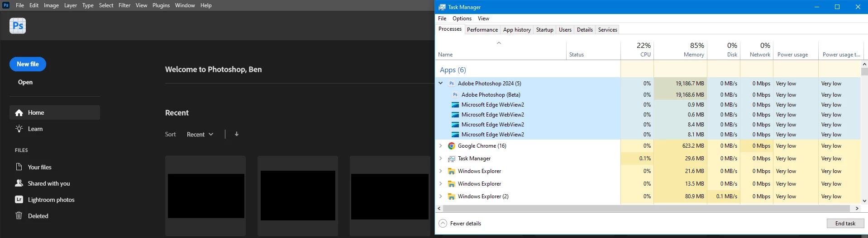Expand Google Chrome (16) process group
Image resolution: width=868 pixels, height=238 pixels.
point(441,146)
